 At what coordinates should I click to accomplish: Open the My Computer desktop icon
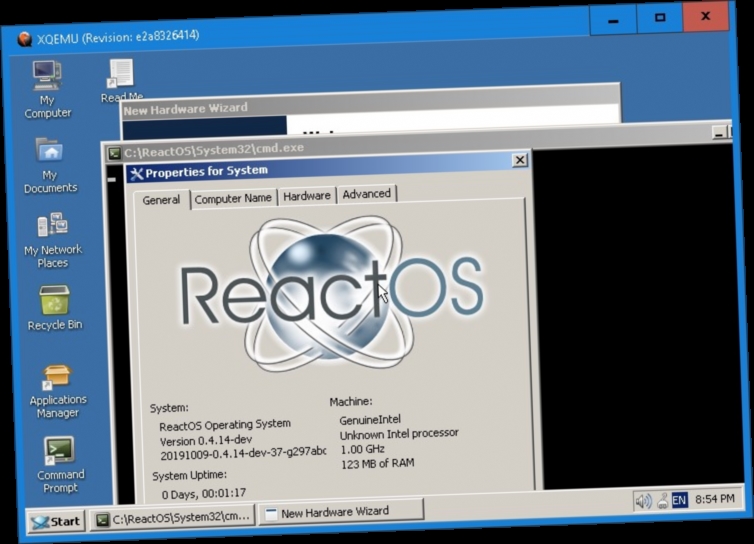coord(47,89)
